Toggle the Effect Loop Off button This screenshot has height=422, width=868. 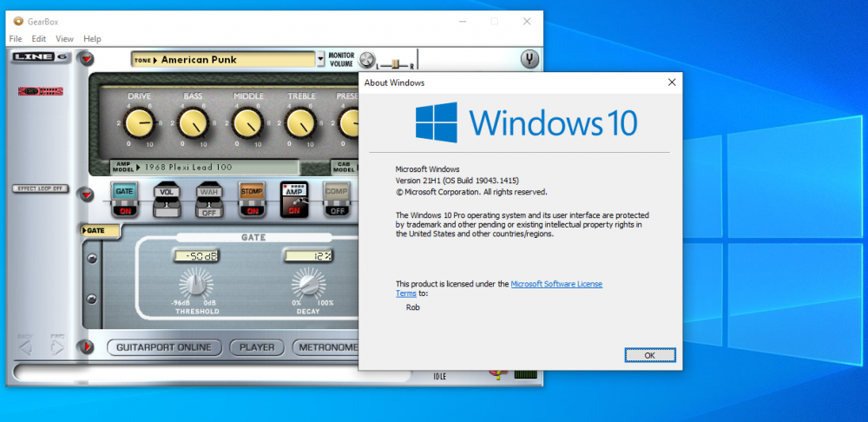41,188
